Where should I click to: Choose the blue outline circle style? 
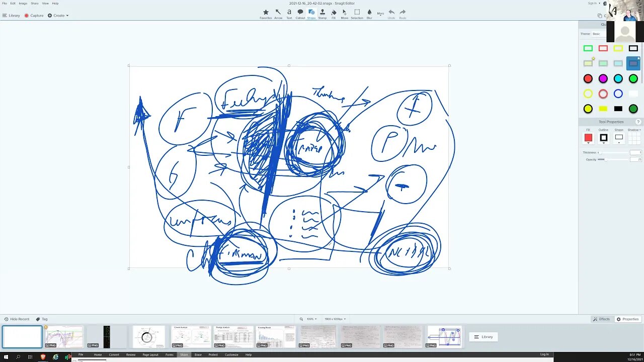pyautogui.click(x=618, y=94)
